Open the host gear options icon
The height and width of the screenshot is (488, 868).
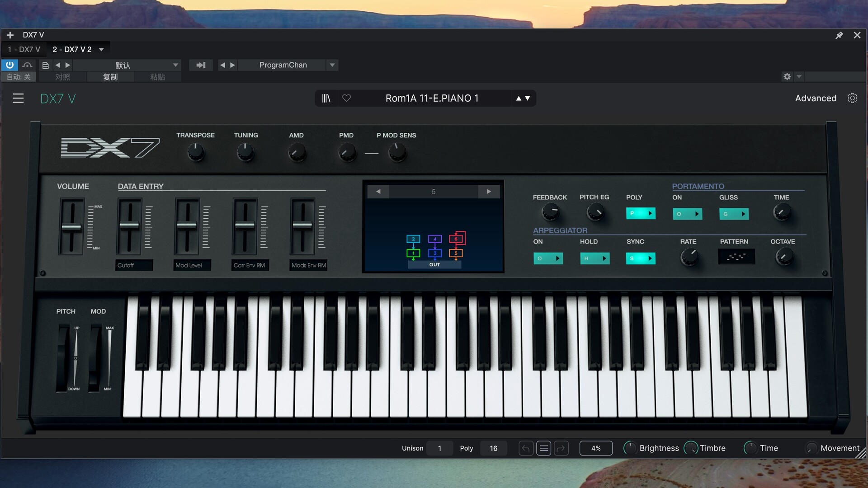click(787, 76)
